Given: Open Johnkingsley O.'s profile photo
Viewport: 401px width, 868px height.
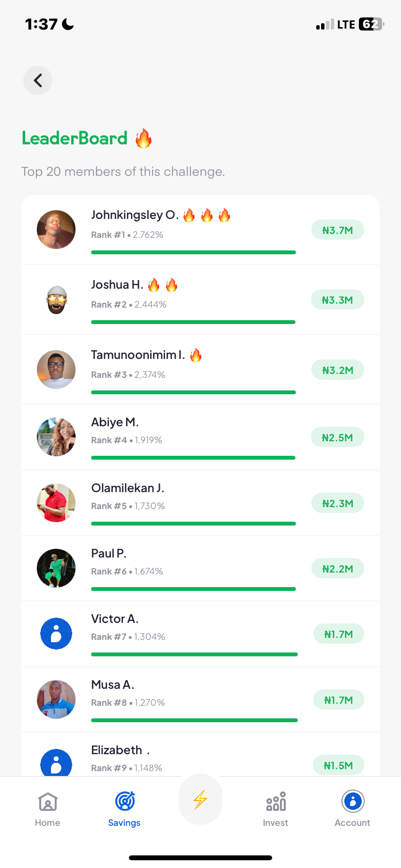Looking at the screenshot, I should coord(56,230).
